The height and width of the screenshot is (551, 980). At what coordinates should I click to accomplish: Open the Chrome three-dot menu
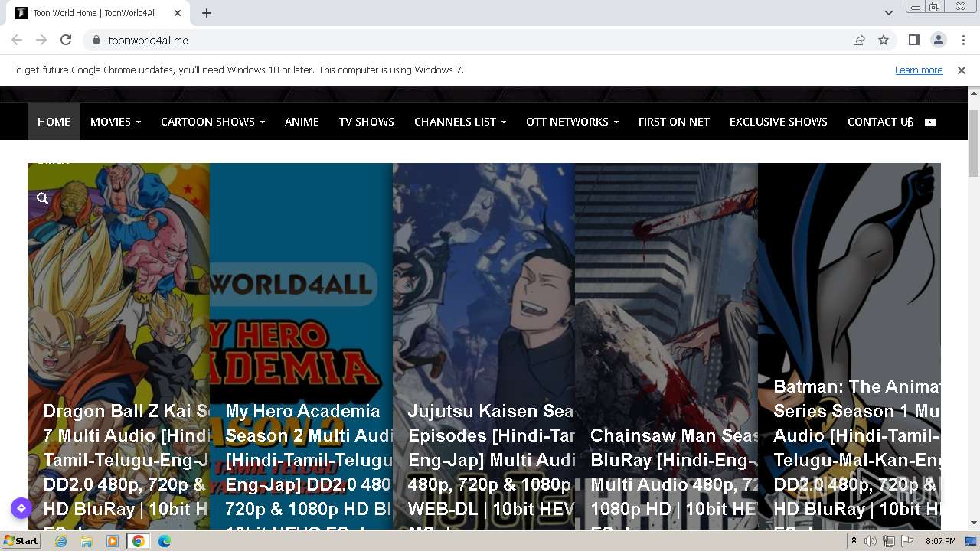963,40
